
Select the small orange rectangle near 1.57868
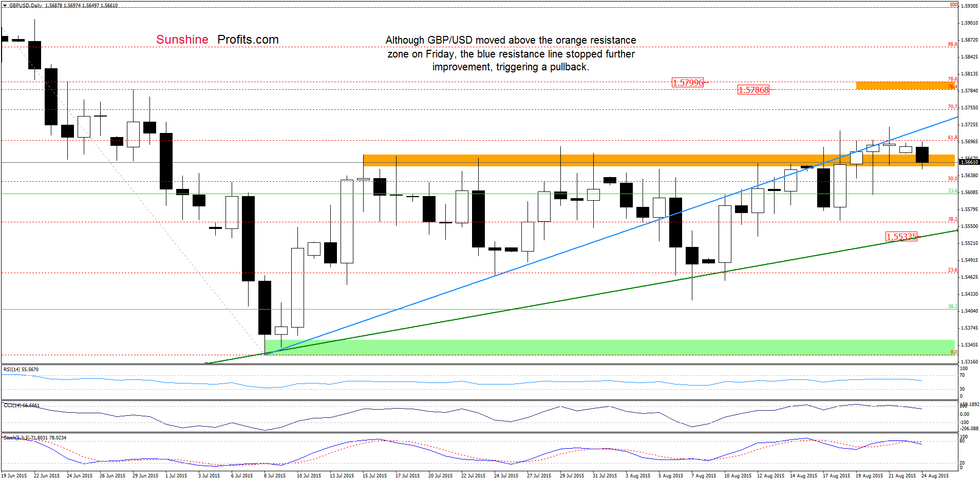click(905, 86)
